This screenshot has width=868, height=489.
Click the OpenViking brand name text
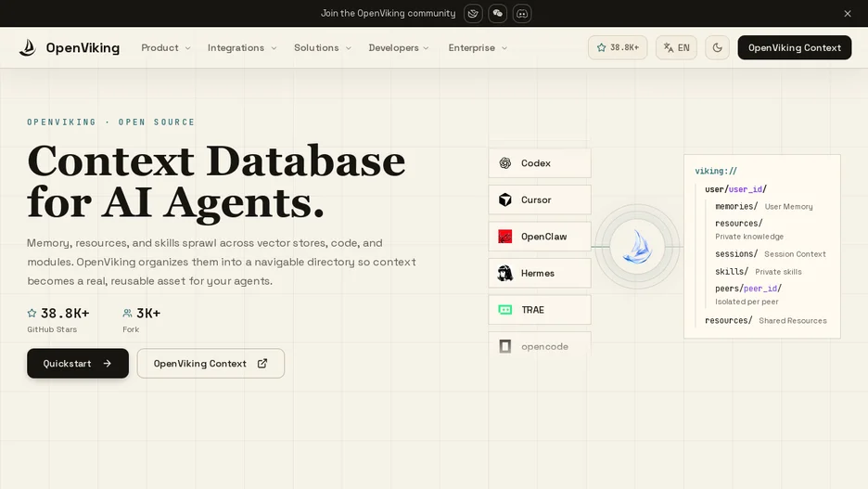click(x=83, y=47)
